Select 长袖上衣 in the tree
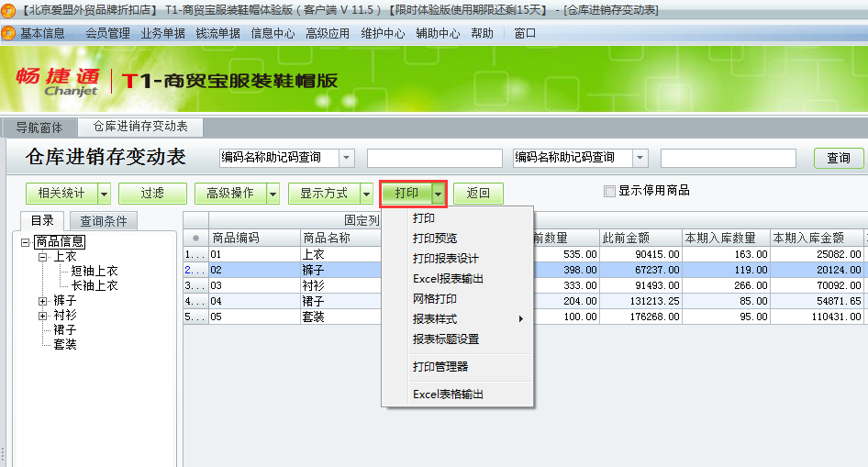Screen dimensions: 868x467 coord(95,285)
